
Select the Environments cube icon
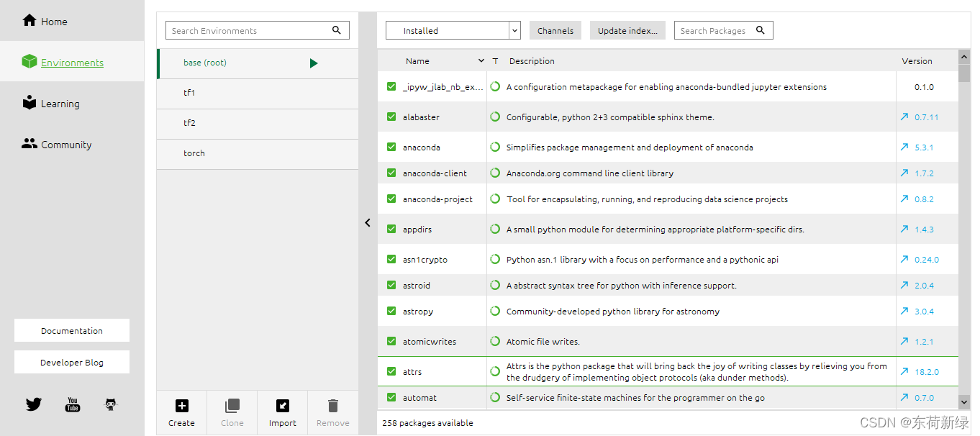tap(29, 62)
